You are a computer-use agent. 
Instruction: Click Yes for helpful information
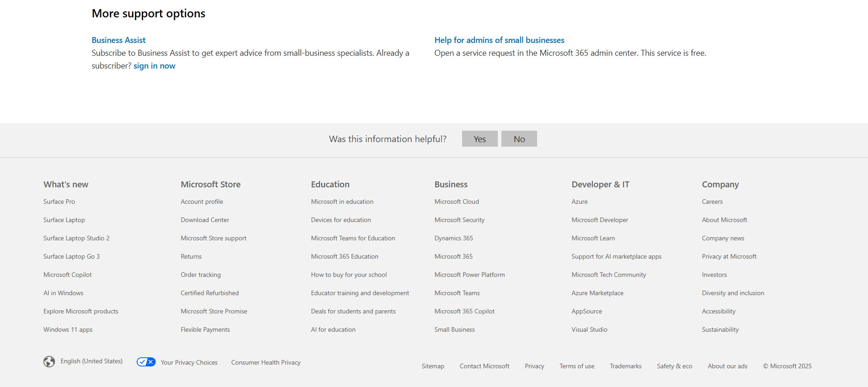tap(479, 139)
